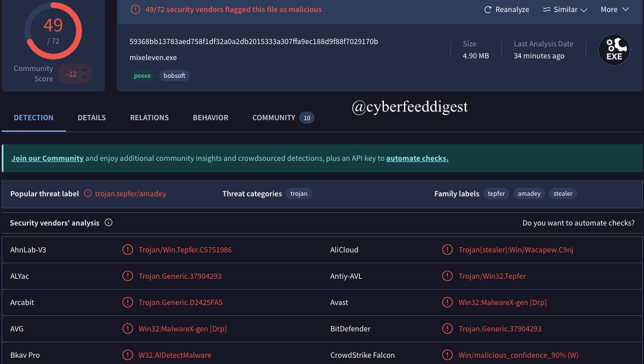Click the 49/72 detection score gauge
Viewport: 644px width, 364px height.
53,31
